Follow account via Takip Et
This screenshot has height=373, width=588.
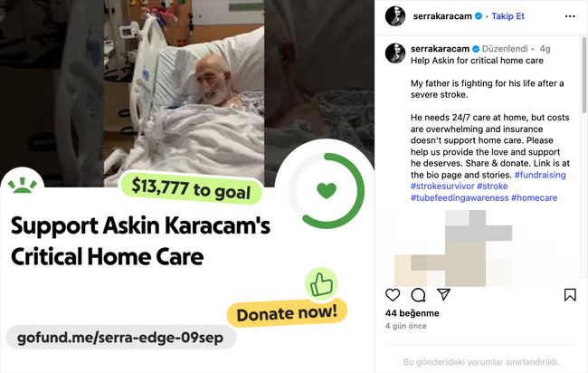507,16
